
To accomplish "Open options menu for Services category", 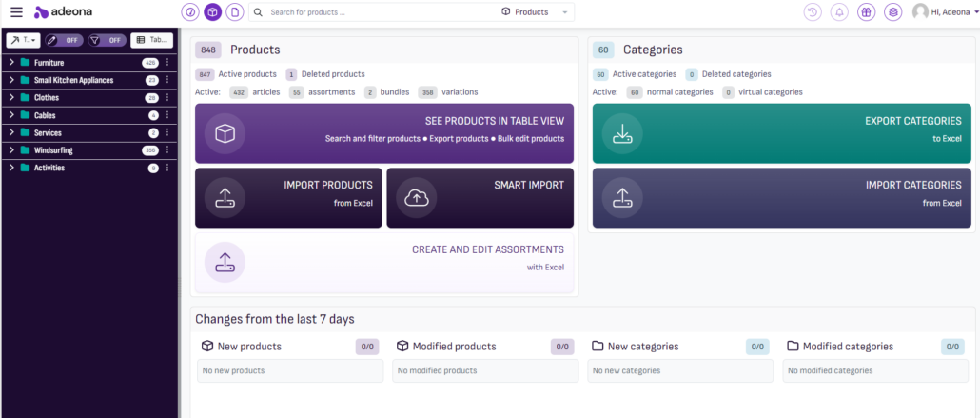I will tap(167, 132).
